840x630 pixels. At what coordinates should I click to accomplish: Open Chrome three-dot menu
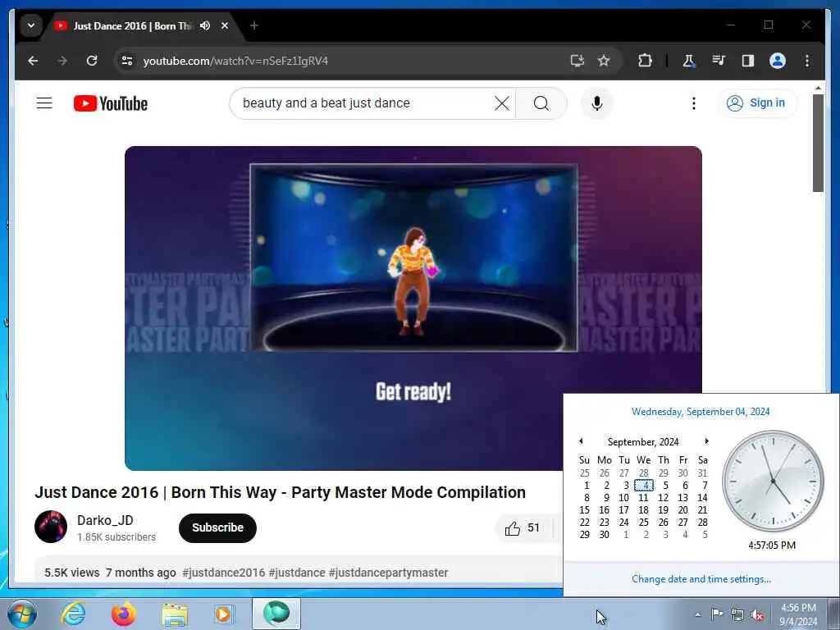click(807, 61)
